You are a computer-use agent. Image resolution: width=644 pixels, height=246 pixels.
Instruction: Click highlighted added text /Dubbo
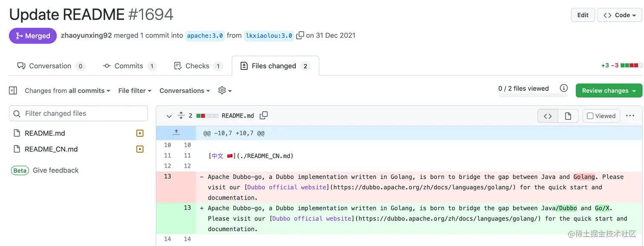pos(566,208)
